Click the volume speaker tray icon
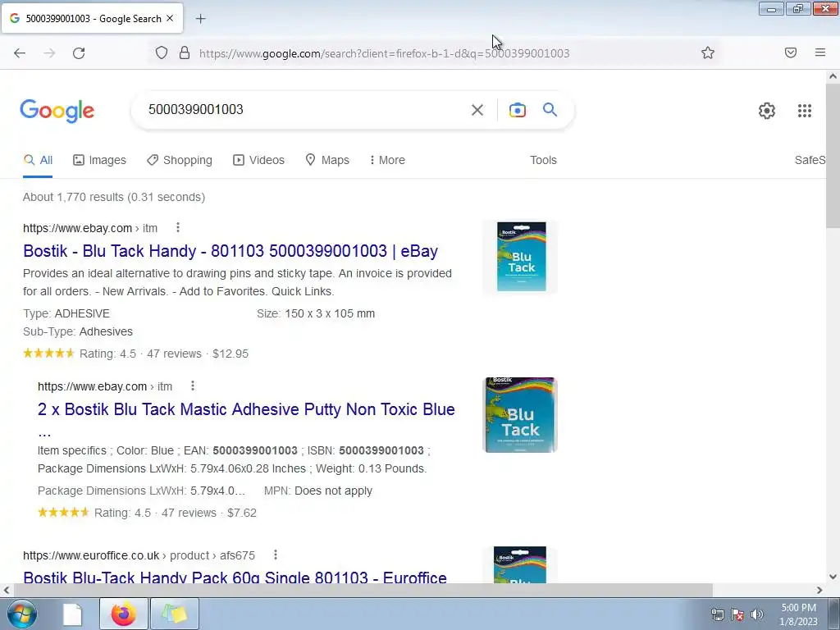Image resolution: width=840 pixels, height=630 pixels. click(x=756, y=614)
